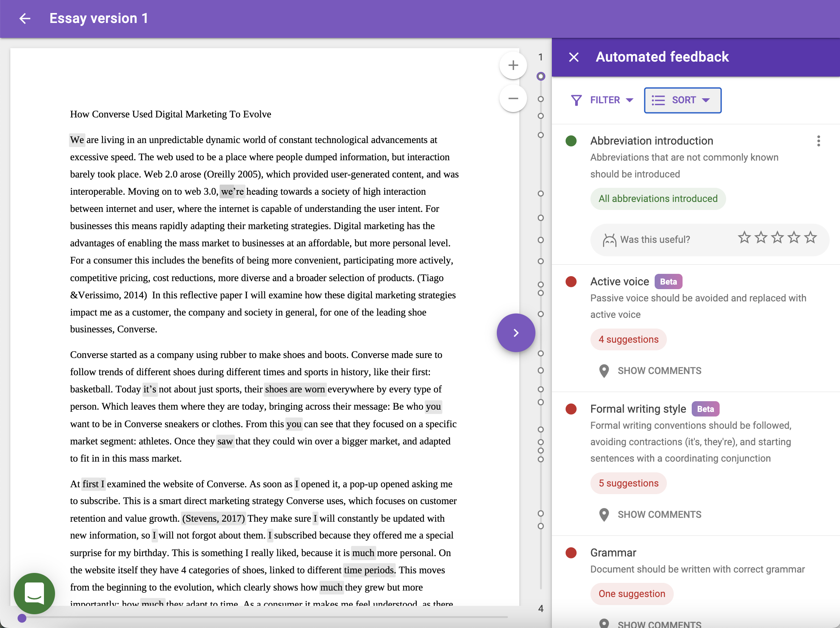Image resolution: width=840 pixels, height=628 pixels.
Task: Click the horizontal scroll slider handle
Action: tap(22, 618)
